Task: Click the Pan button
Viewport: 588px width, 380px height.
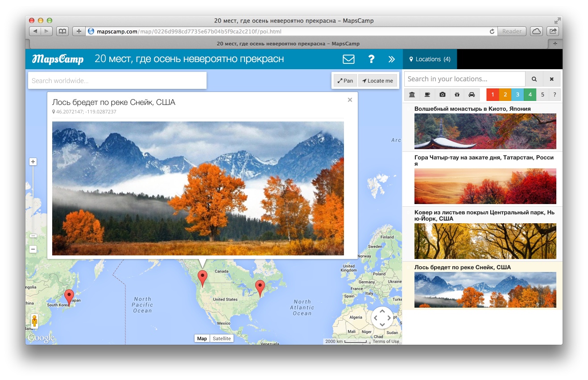Action: 345,81
